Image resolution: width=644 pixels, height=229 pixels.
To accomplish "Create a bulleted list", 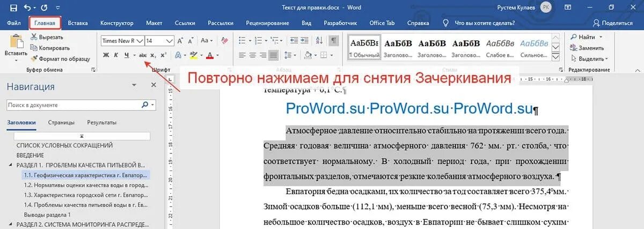I will click(242, 41).
